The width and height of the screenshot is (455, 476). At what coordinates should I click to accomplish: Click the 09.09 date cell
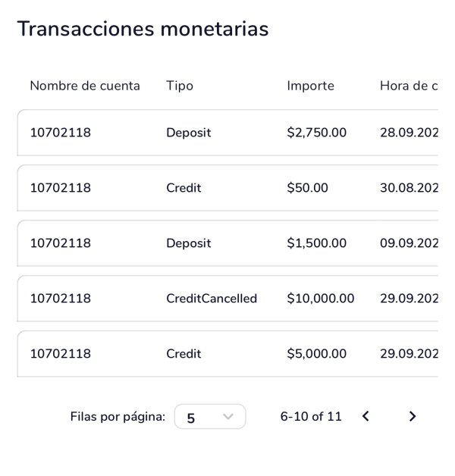click(x=409, y=243)
